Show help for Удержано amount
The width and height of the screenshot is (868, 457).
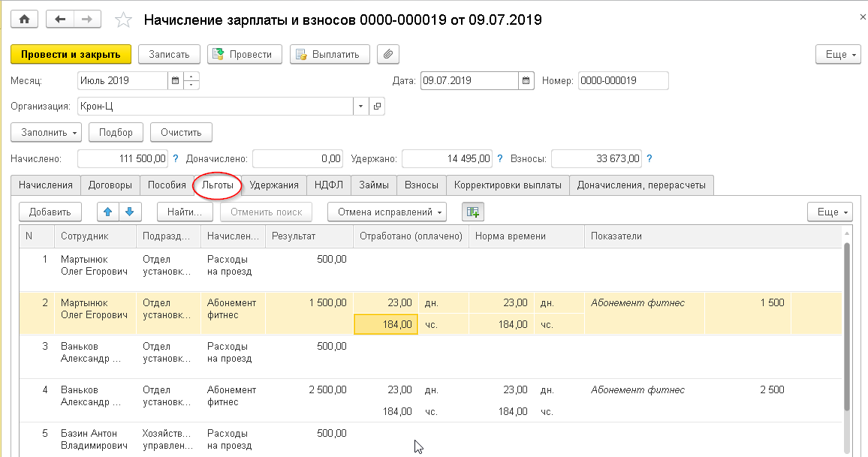[500, 159]
